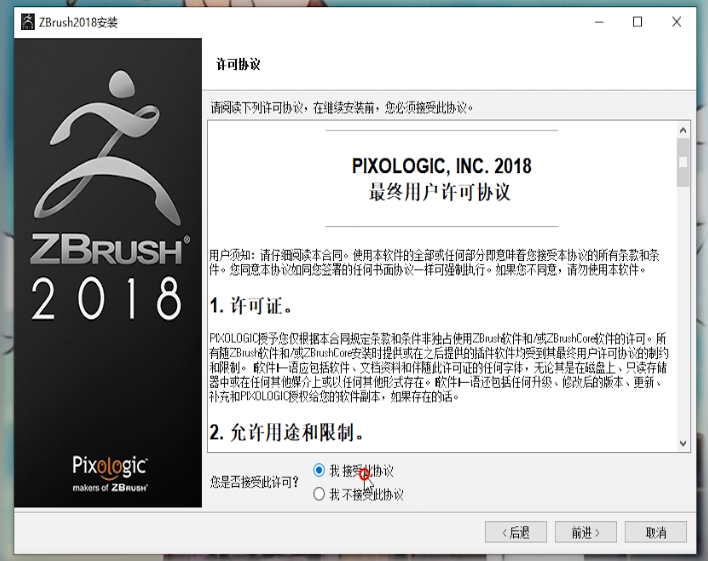The image size is (708, 561).
Task: Click the 'PIXOLOGIC, INC. 2018' heading text
Action: click(441, 166)
